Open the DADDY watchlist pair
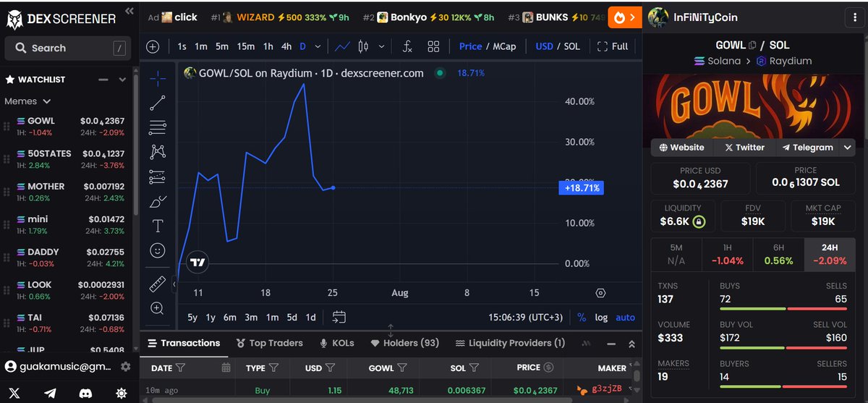868x403 pixels. 69,258
